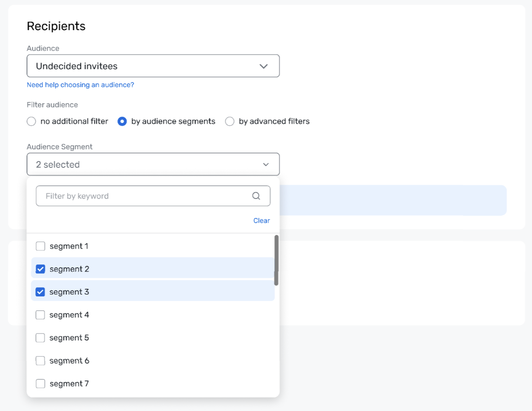This screenshot has height=411, width=532.
Task: Check the segment 7 checkbox
Action: 40,384
